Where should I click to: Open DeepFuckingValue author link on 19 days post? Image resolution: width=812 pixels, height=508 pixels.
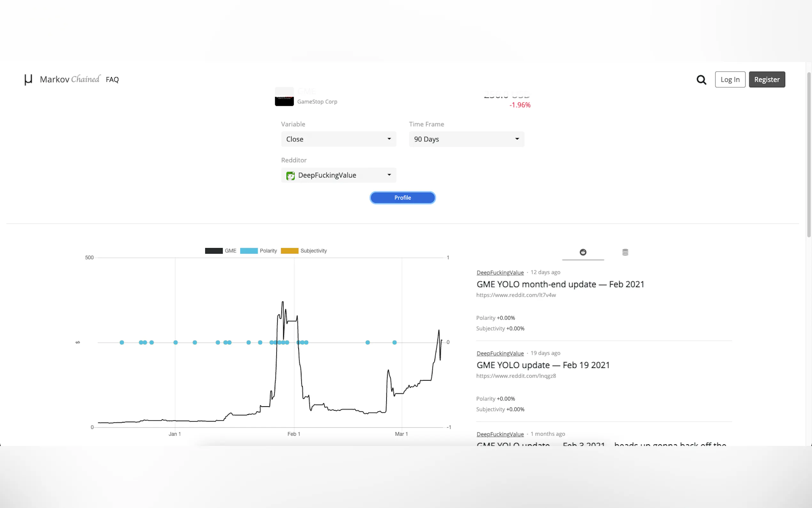tap(500, 353)
